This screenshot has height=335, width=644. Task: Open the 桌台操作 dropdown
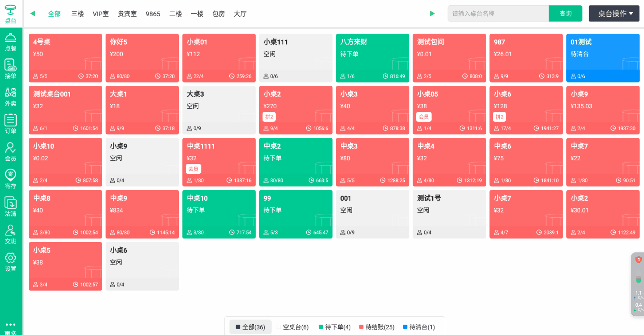point(614,13)
